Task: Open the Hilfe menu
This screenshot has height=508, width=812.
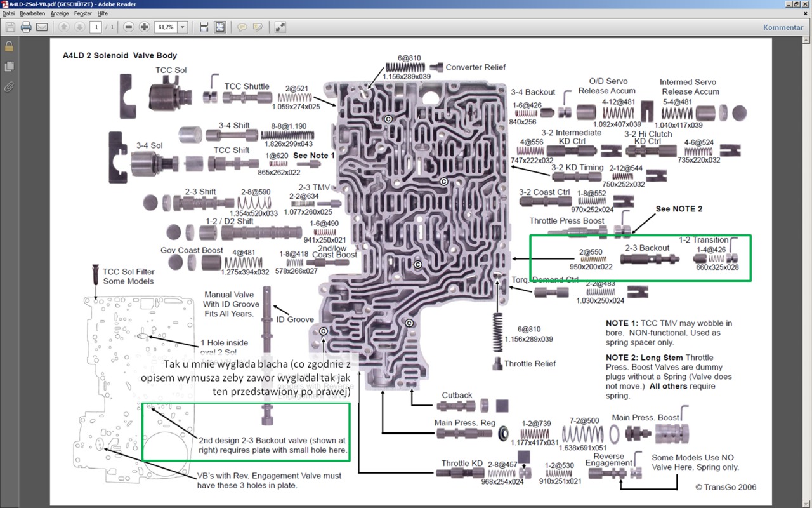Action: click(x=103, y=13)
